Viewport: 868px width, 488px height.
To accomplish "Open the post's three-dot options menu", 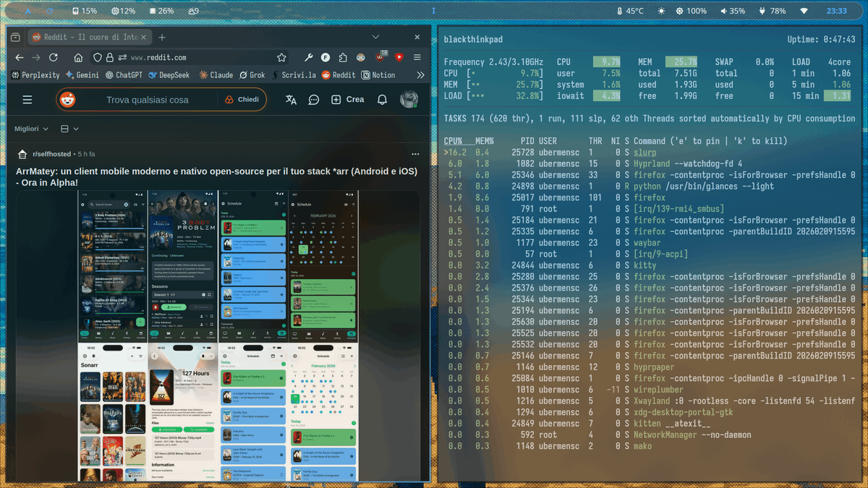I will pos(415,154).
